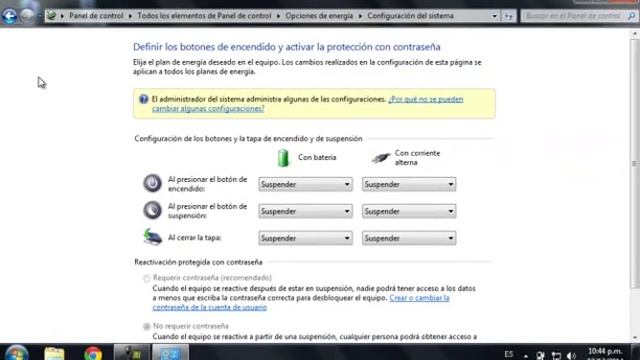Click 'Configuración del sistema' breadcrumb

click(410, 16)
